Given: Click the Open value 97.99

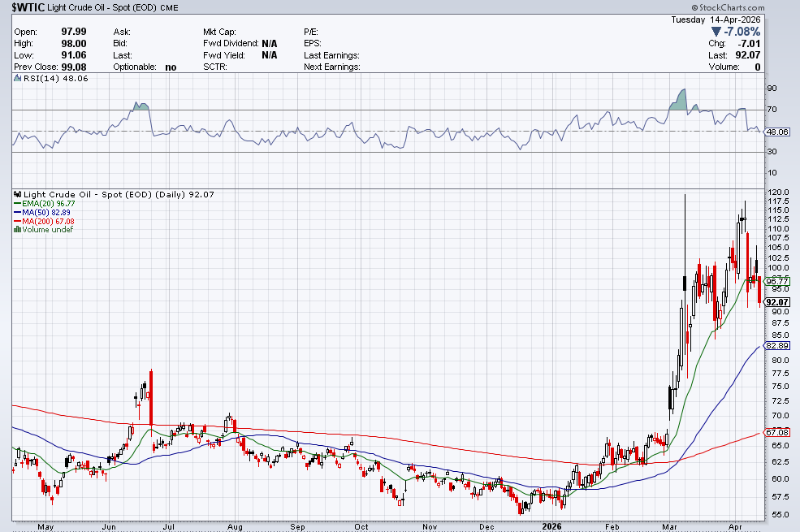Looking at the screenshot, I should [74, 32].
